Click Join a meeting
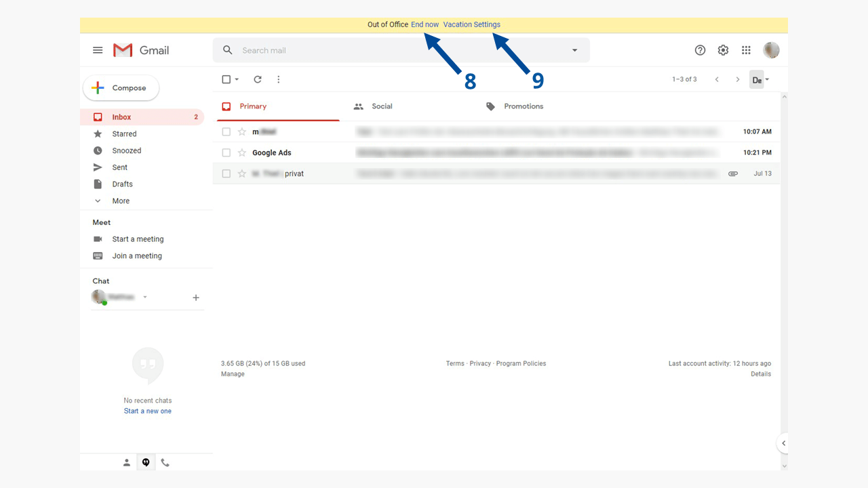 pos(137,256)
